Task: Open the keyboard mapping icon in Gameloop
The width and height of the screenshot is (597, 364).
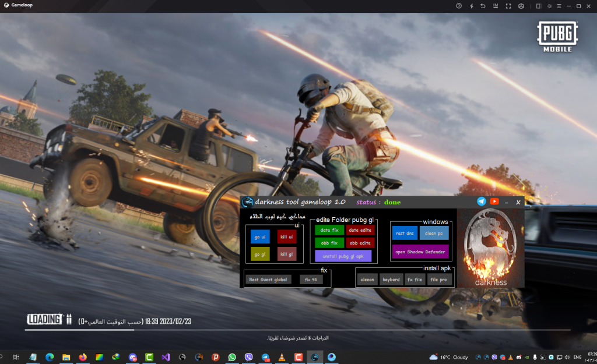Action: pos(496,6)
